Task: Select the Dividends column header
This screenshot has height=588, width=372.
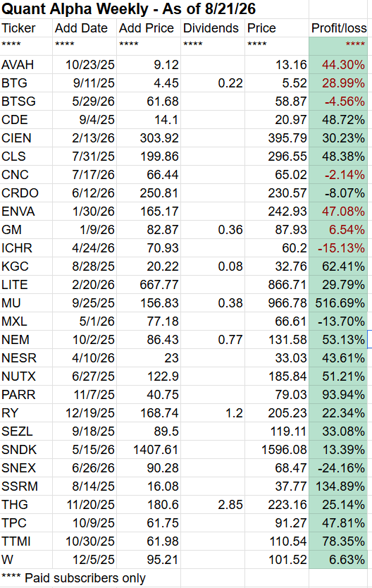Action: (213, 28)
